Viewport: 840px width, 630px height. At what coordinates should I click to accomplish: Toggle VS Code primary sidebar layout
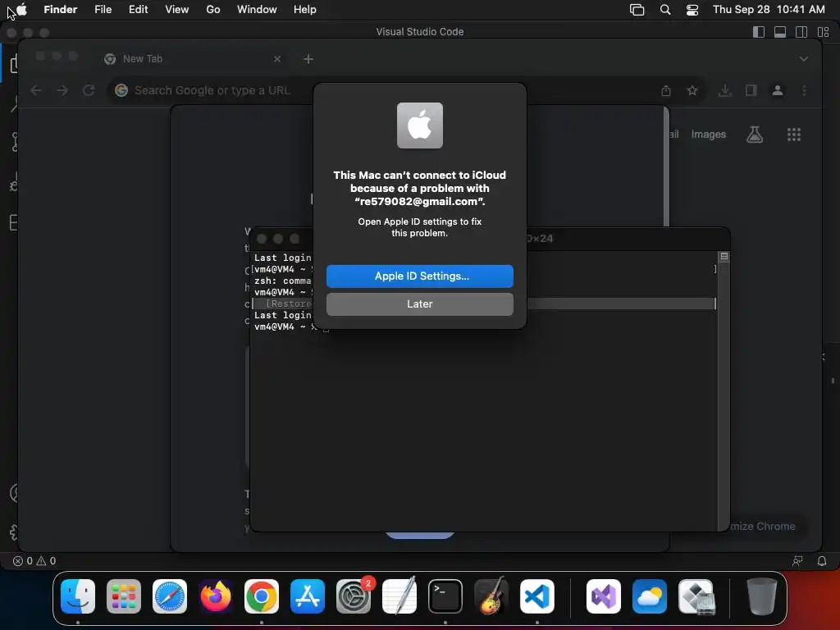[x=759, y=32]
